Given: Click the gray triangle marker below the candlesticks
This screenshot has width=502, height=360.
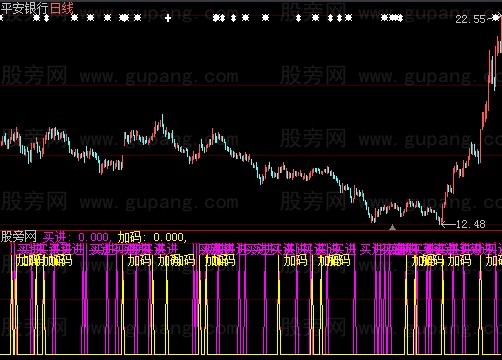Looking at the screenshot, I should tap(393, 227).
